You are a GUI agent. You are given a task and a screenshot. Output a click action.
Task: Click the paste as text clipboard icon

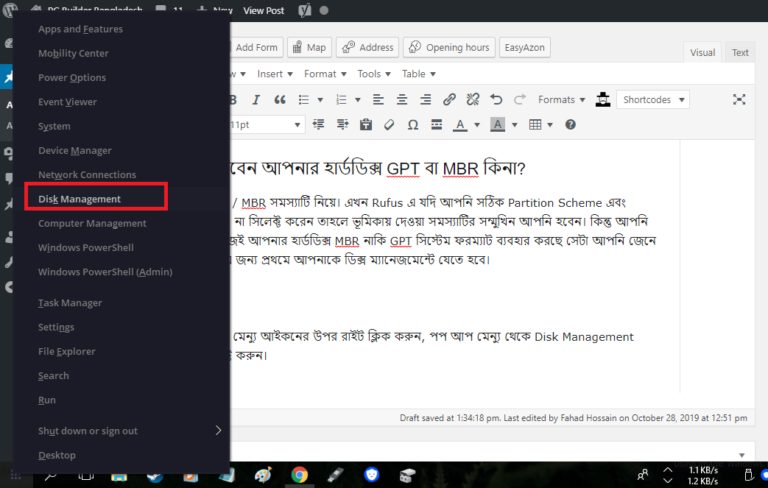[x=366, y=124]
